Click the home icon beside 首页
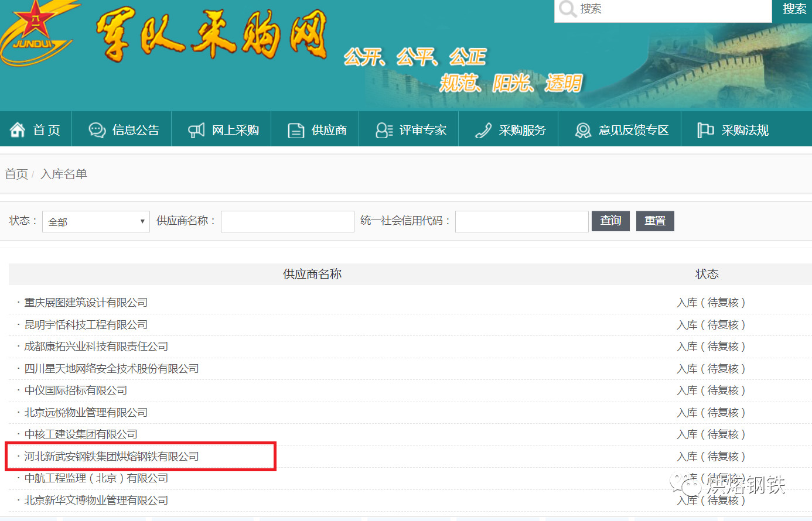Viewport: 812px width, 521px height. coord(18,130)
